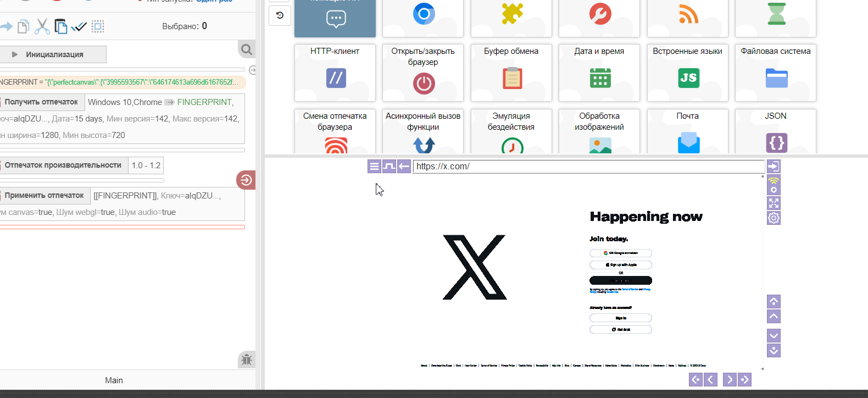Open the debug bug icon
This screenshot has height=398, width=868.
pyautogui.click(x=247, y=360)
